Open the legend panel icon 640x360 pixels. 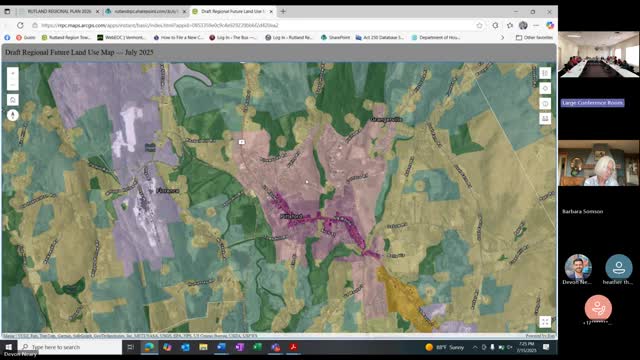tap(545, 73)
